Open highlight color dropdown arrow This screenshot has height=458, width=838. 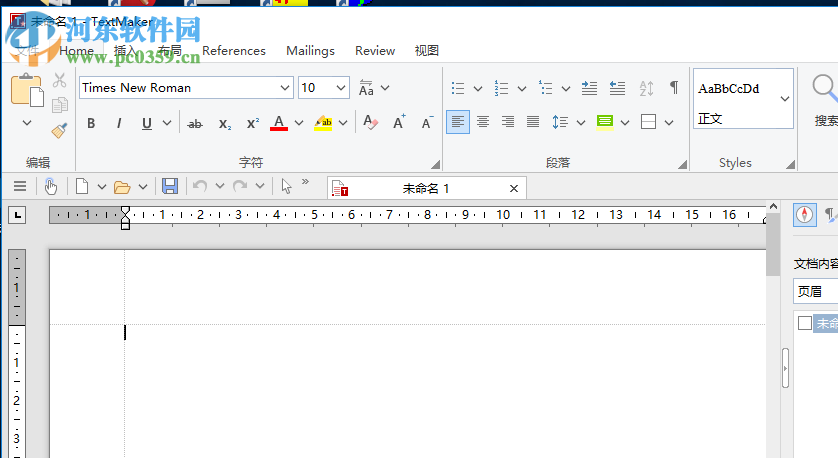[343, 123]
